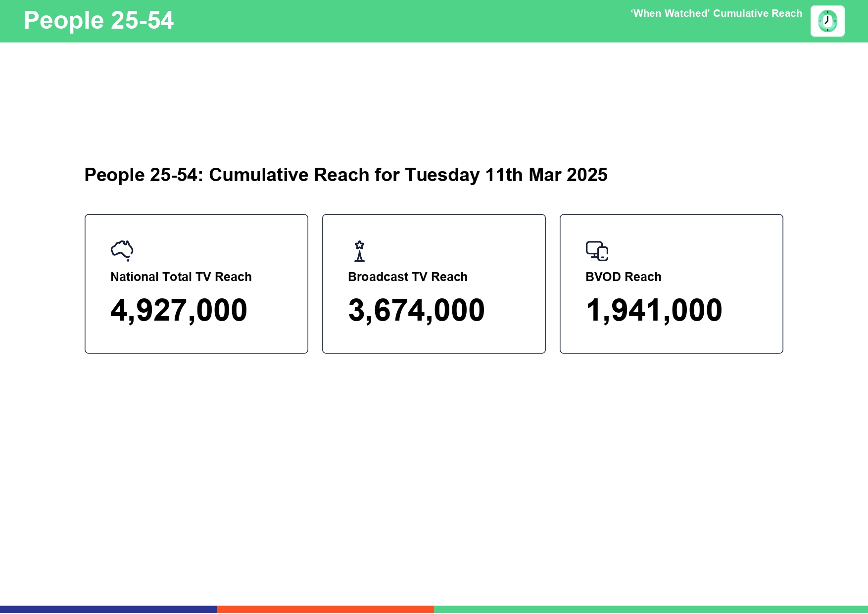
Task: Click the clock icon in the header
Action: coord(827,21)
